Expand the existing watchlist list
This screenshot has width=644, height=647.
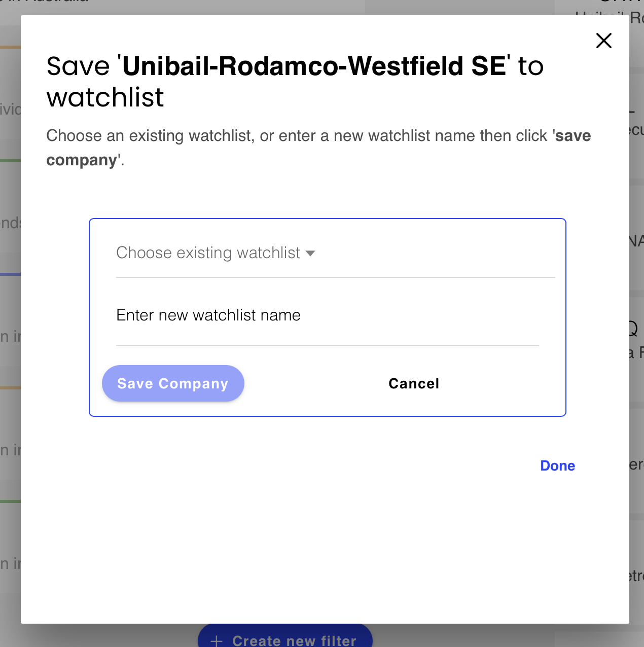216,253
